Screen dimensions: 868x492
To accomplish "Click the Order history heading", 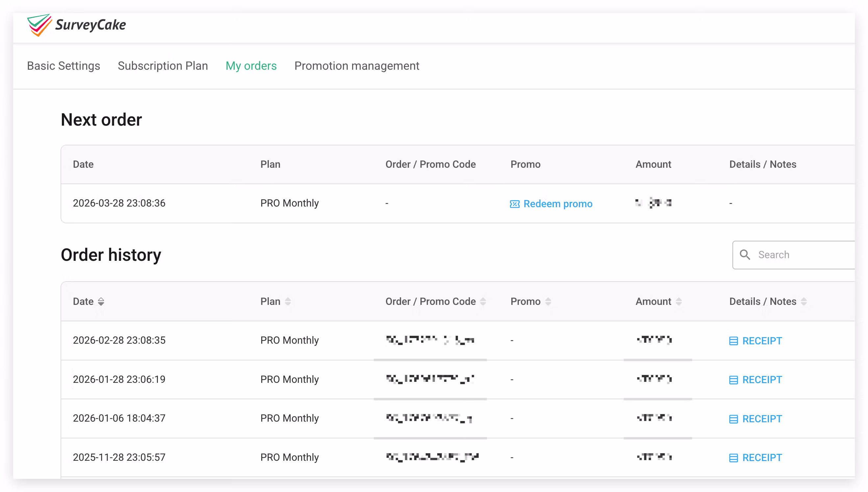I will pos(111,255).
